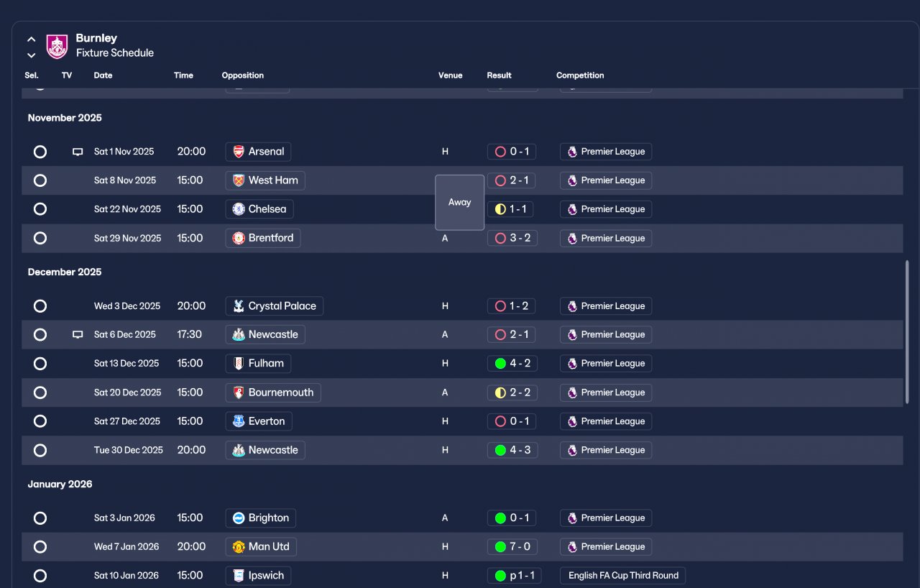Open the 7 - 0 result against Man Utd

point(519,547)
